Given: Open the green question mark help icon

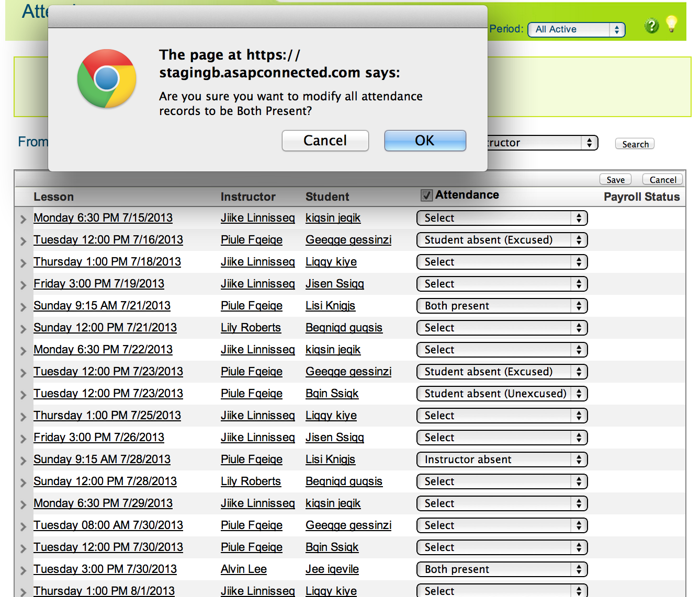Looking at the screenshot, I should click(651, 26).
